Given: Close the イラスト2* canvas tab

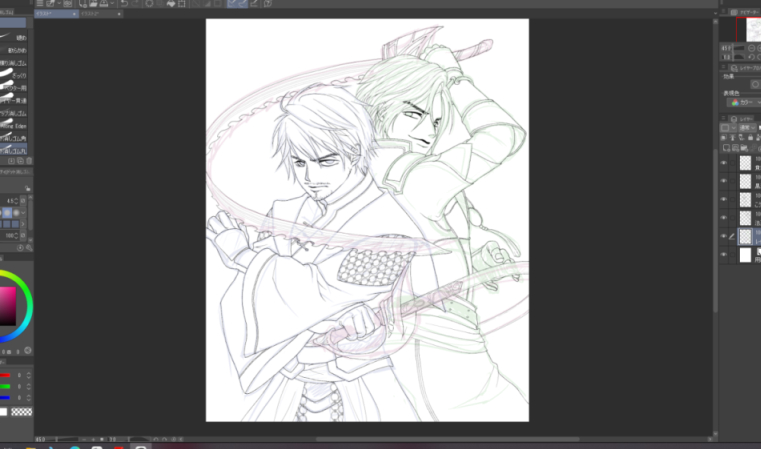Looking at the screenshot, I should pos(119,14).
